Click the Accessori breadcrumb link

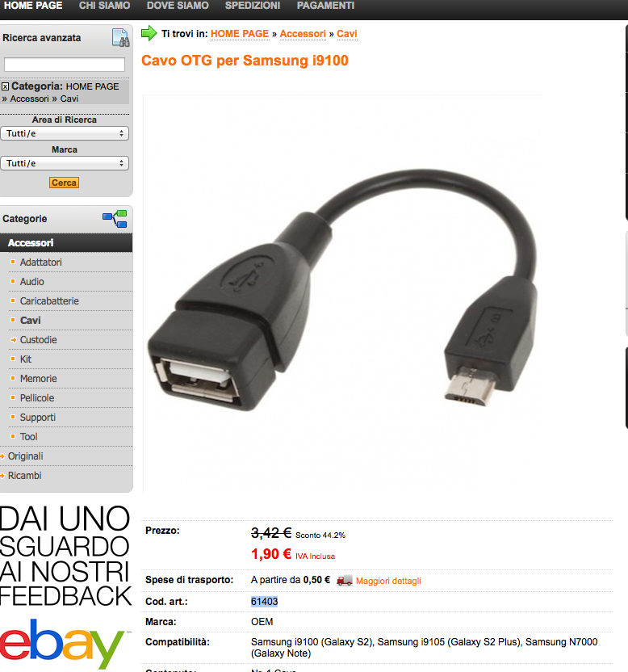tap(303, 34)
